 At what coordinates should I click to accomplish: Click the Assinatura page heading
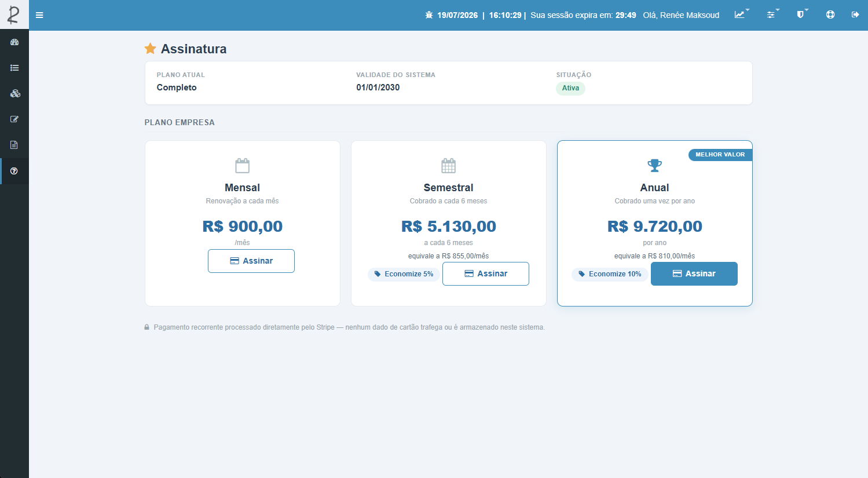194,49
